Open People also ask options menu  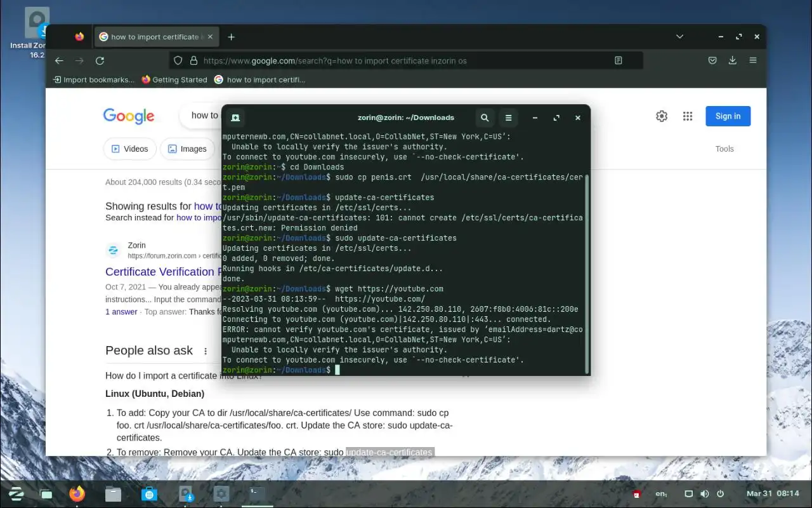(205, 351)
